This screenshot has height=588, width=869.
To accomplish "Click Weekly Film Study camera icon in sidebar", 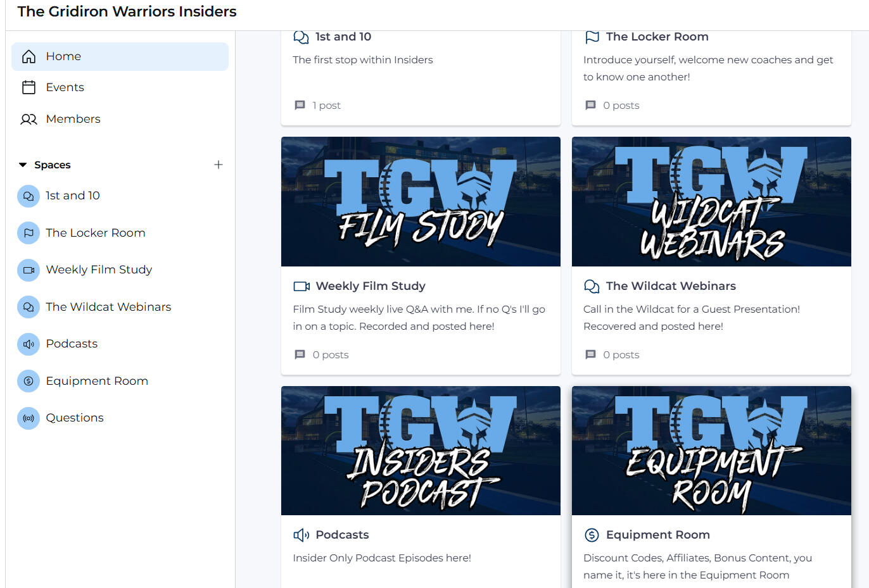I will 29,270.
